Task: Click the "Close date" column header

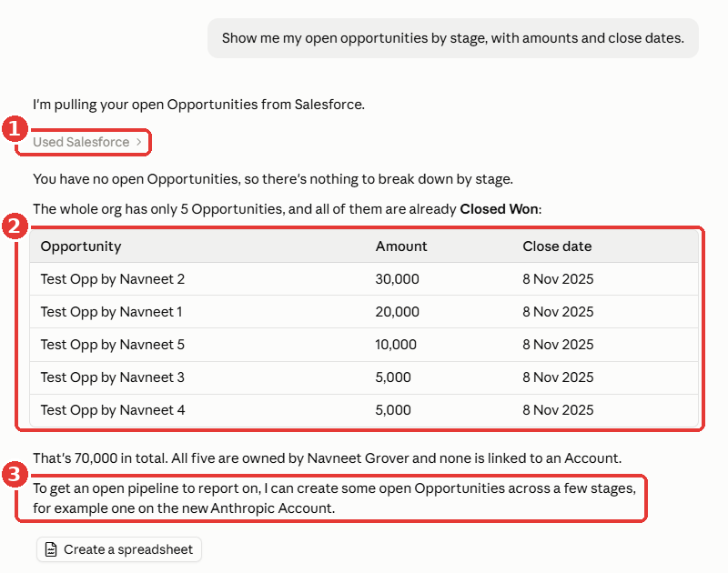Action: point(557,246)
